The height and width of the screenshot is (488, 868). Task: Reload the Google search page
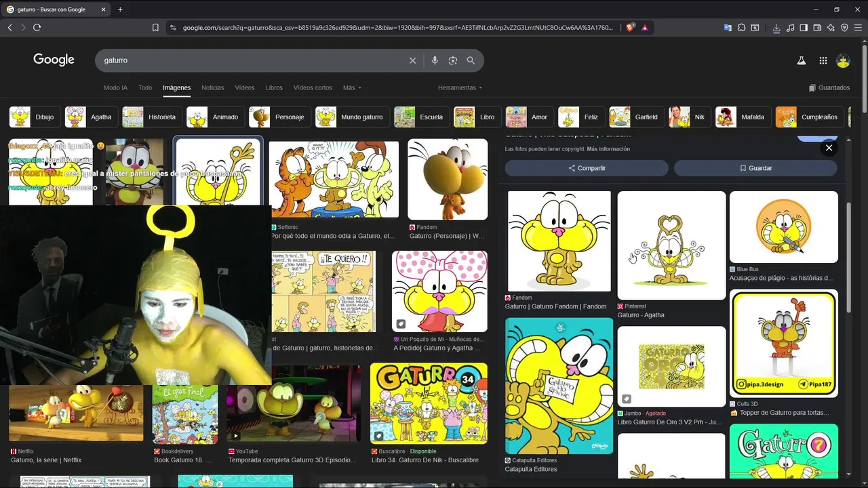37,27
